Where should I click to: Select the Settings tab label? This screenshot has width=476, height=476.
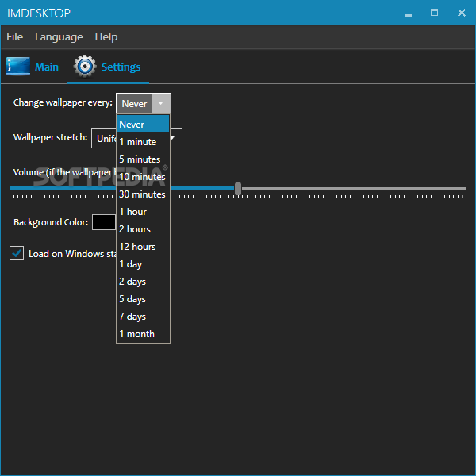(x=121, y=67)
